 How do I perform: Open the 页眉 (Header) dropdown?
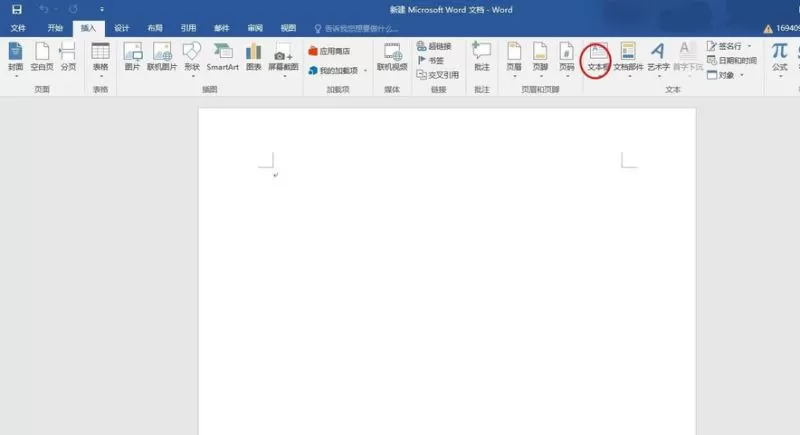tap(514, 60)
